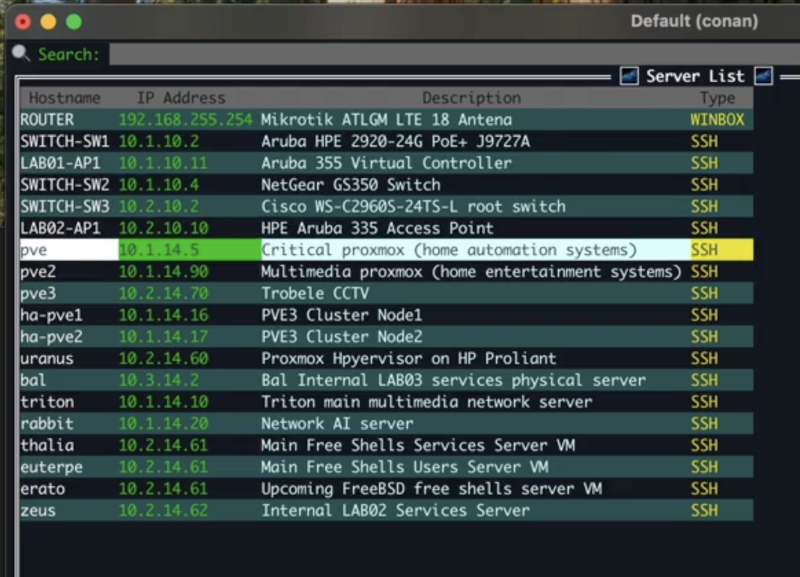
Task: Click the Search input field
Action: pyautogui.click(x=454, y=54)
